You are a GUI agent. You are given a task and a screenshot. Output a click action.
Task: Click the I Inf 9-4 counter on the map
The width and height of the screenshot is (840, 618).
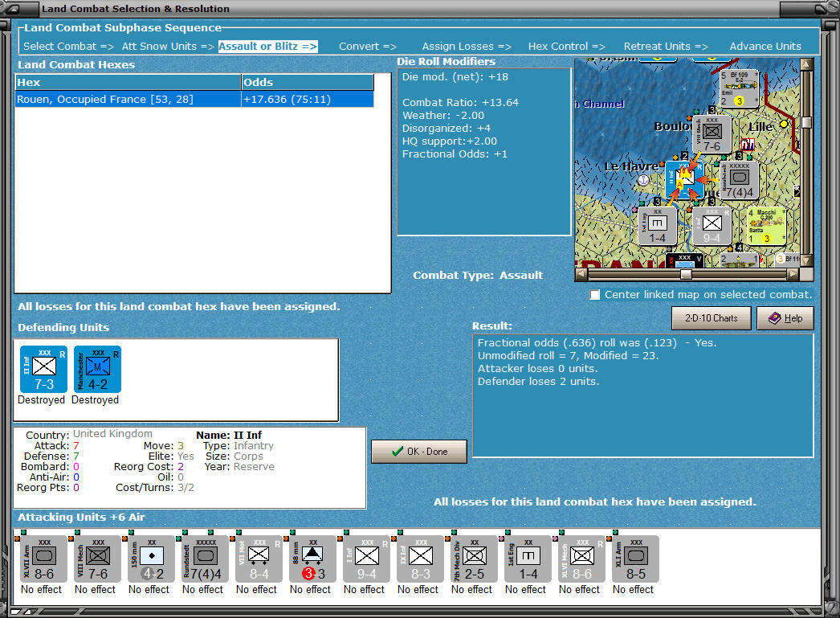click(x=712, y=226)
